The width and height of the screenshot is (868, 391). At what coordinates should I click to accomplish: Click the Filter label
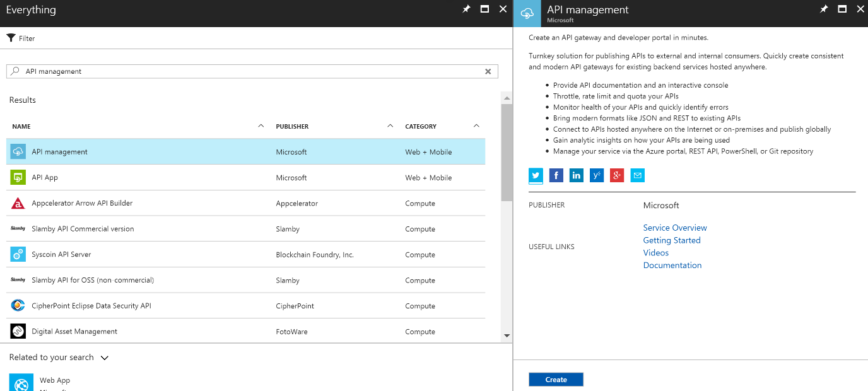point(27,38)
